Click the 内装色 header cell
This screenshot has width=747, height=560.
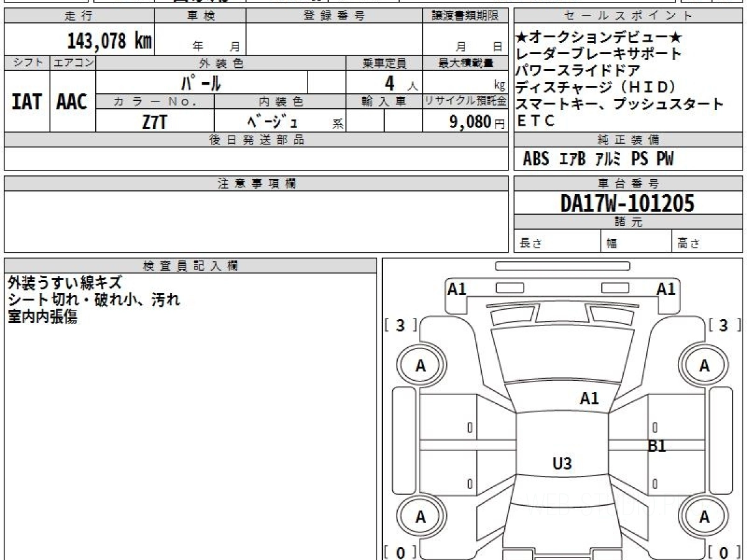click(280, 101)
